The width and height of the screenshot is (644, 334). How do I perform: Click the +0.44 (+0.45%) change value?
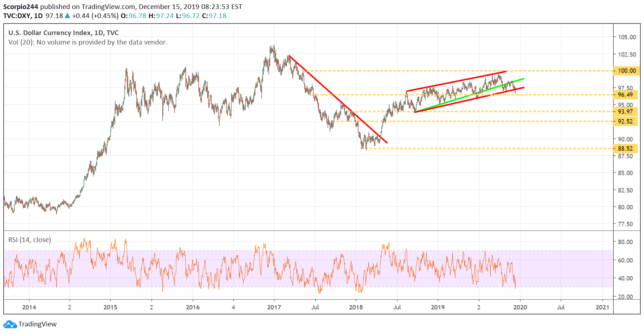tap(95, 16)
